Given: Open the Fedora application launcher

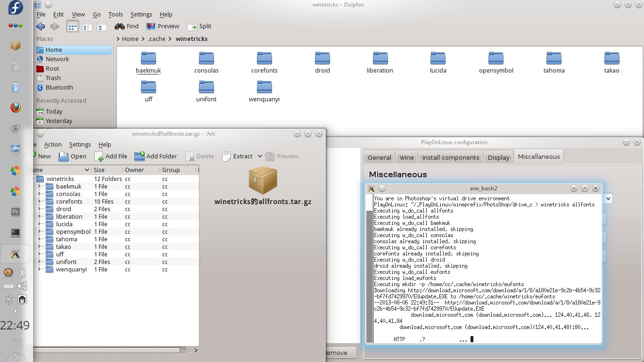Looking at the screenshot, I should coord(16,8).
